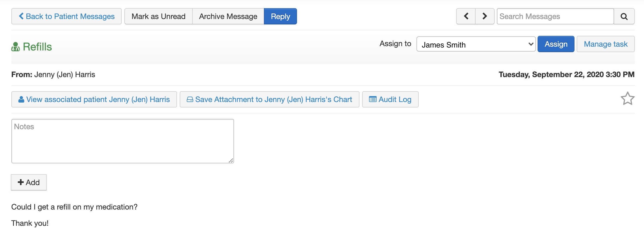The width and height of the screenshot is (644, 241).
Task: Click the text 'Could I get a refill on my medication?'
Action: point(74,207)
